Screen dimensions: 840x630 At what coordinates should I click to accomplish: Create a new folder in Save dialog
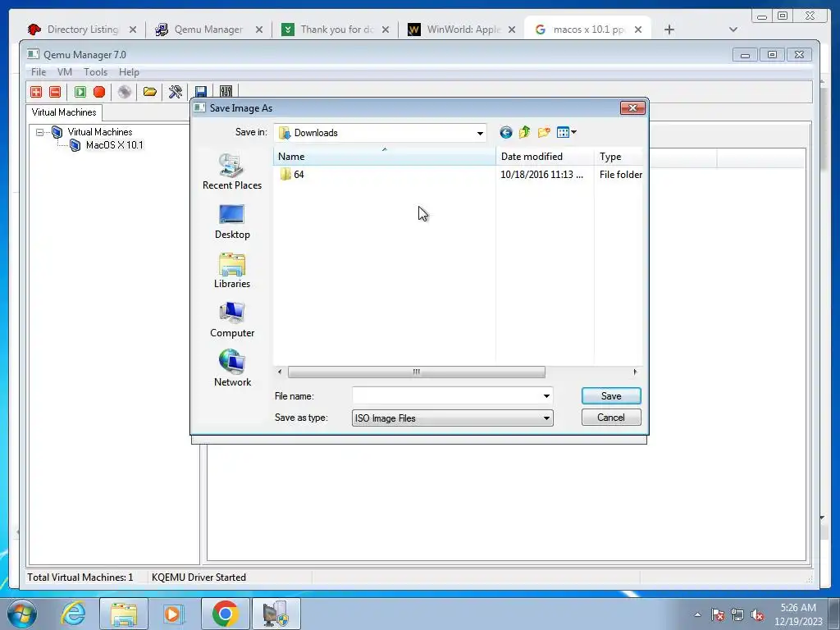tap(544, 132)
